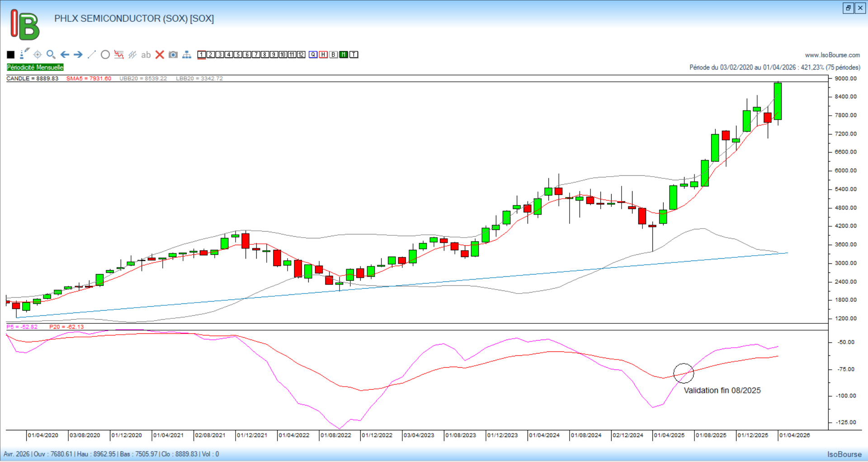The height and width of the screenshot is (462, 868).
Task: Select numbered preset 6
Action: pos(247,55)
